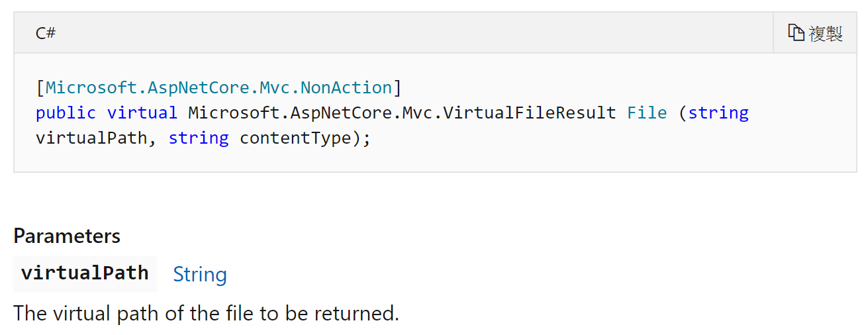Click the 'string' keyword before contentType
The height and width of the screenshot is (335, 868).
coord(199,138)
